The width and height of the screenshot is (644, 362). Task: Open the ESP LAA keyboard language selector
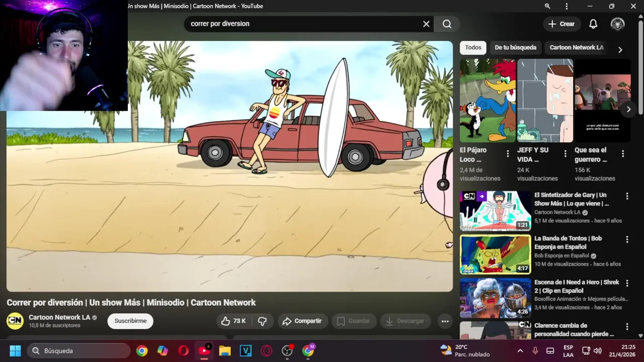(x=568, y=350)
